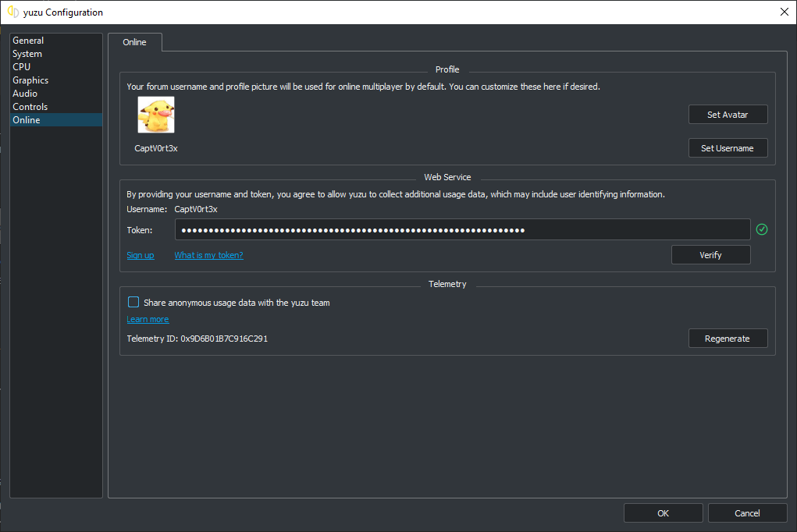Regenerate the Telemetry ID
The width and height of the screenshot is (797, 532).
(x=728, y=338)
